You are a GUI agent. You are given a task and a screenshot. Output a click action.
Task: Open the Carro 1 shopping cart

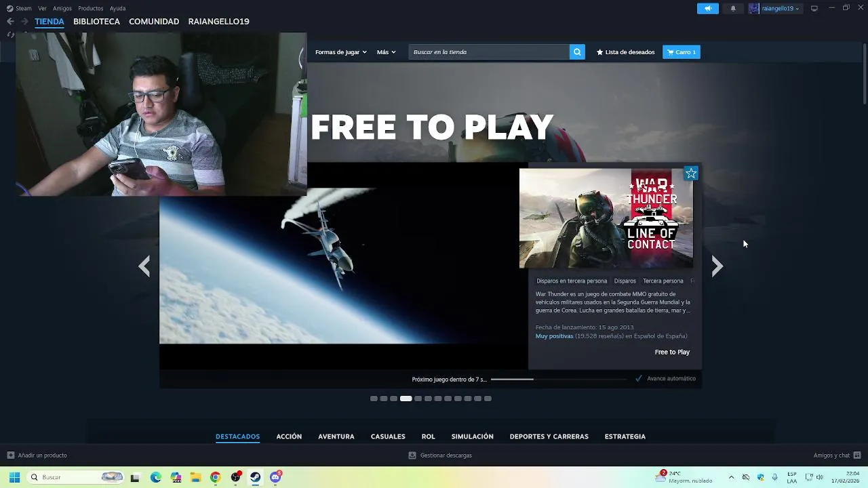(x=682, y=52)
